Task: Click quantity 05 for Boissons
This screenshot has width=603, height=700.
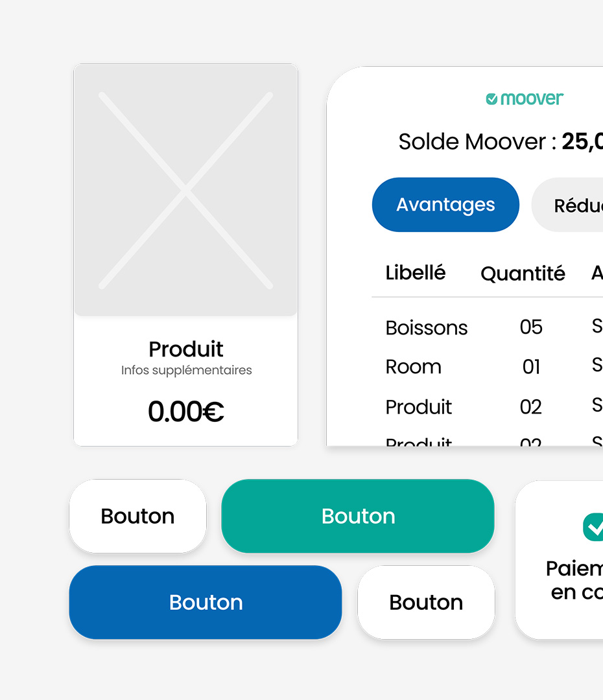Action: [x=531, y=327]
